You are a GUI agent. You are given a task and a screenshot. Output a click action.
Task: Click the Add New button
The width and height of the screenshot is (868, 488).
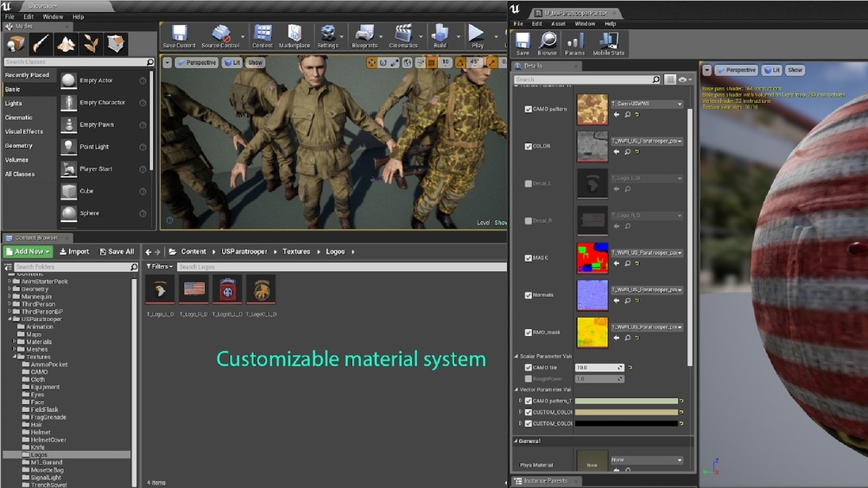[28, 251]
